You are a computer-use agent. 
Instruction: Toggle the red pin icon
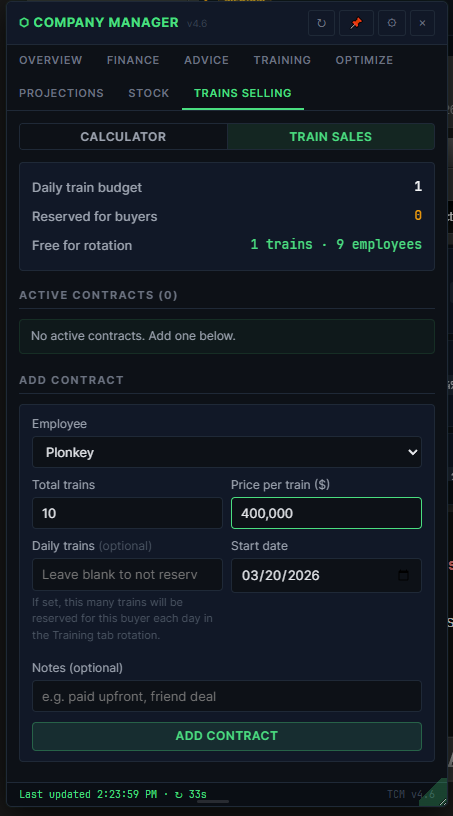(356, 23)
